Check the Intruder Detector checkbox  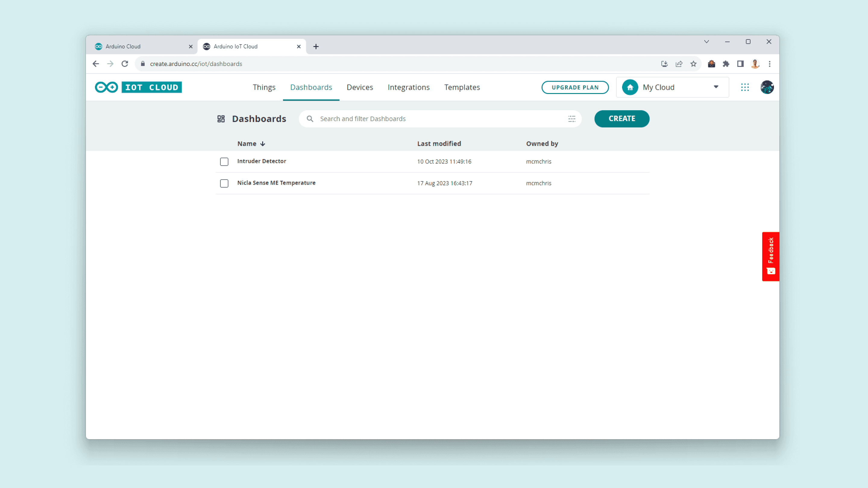(x=224, y=162)
